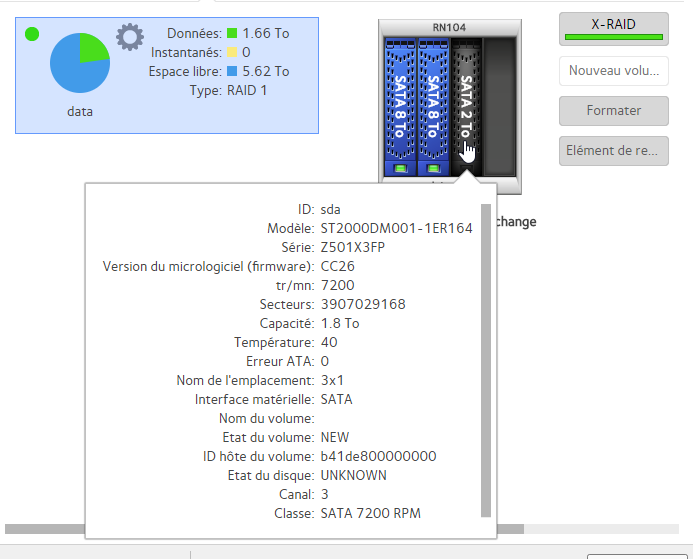Screen dimensions: 693x559
Task: Open the data volume settings gear
Action: tap(130, 37)
